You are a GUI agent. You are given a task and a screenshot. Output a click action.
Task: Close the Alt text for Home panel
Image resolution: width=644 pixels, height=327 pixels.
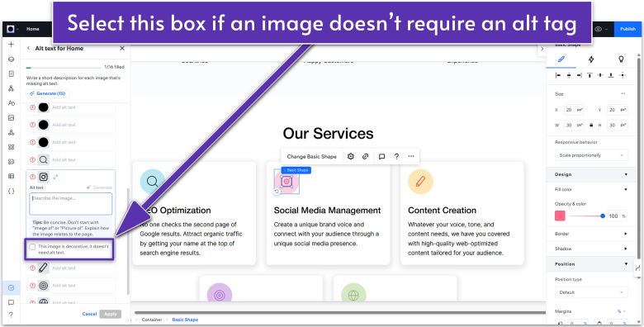point(122,49)
